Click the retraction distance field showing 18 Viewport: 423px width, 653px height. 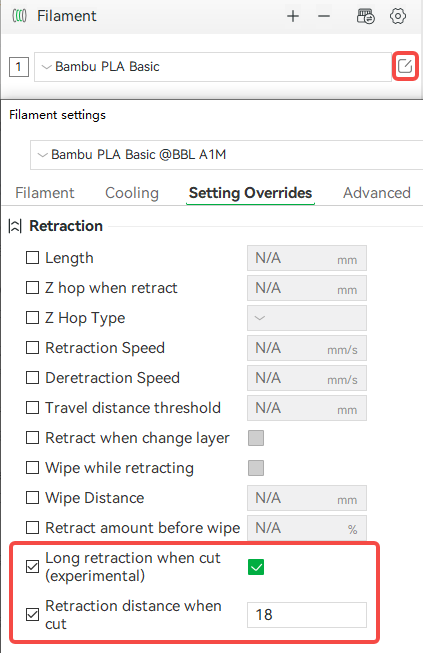tap(307, 615)
